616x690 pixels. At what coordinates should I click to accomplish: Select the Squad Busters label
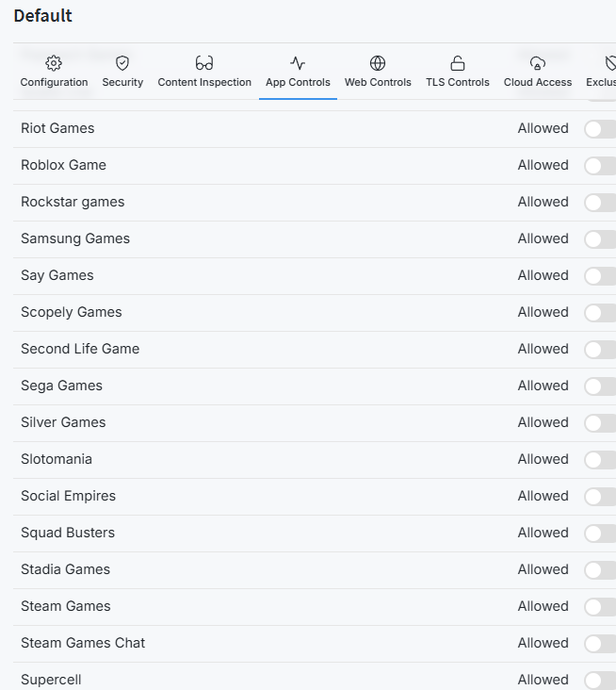pos(68,533)
